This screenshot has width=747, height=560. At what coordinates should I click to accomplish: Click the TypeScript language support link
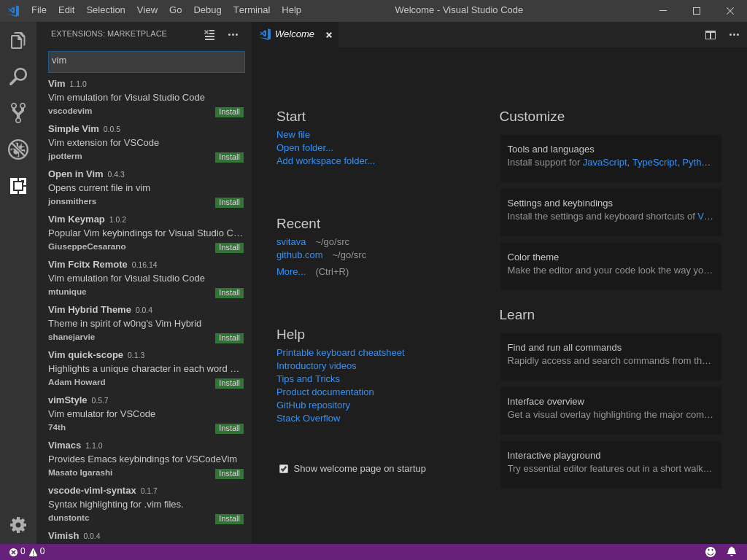tap(654, 163)
